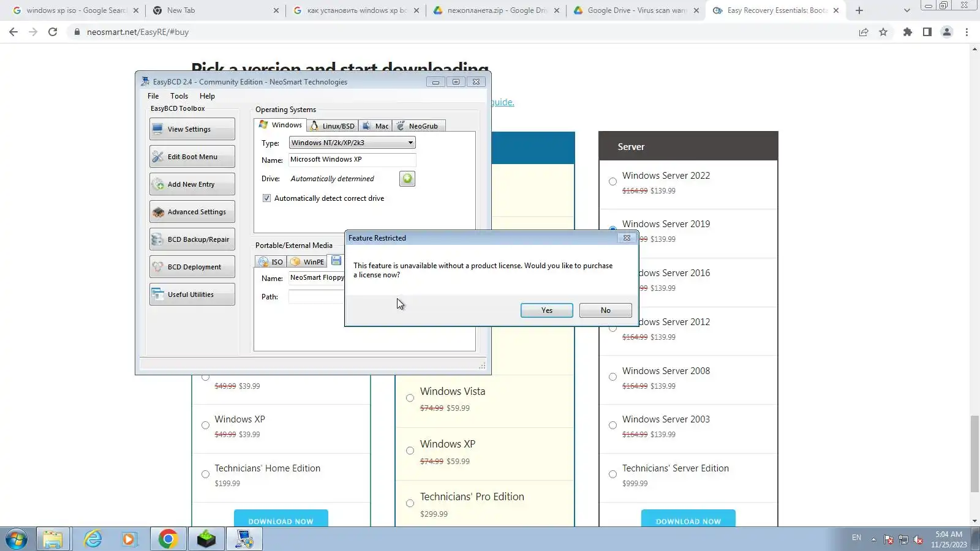Open Chrome's tab search chevron

coord(907,10)
